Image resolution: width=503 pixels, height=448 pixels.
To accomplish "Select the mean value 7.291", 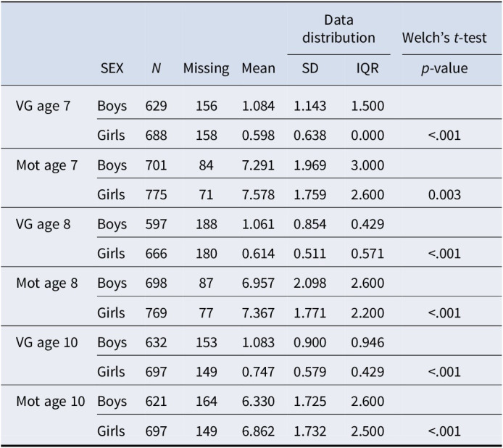I will point(259,165).
